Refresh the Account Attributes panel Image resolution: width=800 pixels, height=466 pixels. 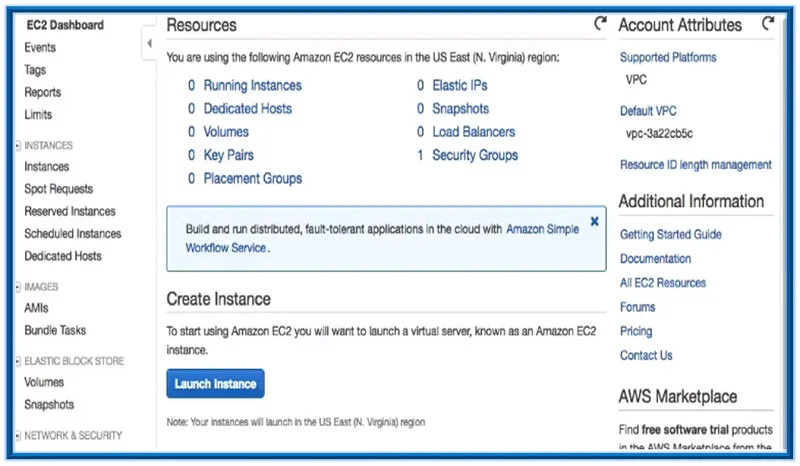[768, 23]
